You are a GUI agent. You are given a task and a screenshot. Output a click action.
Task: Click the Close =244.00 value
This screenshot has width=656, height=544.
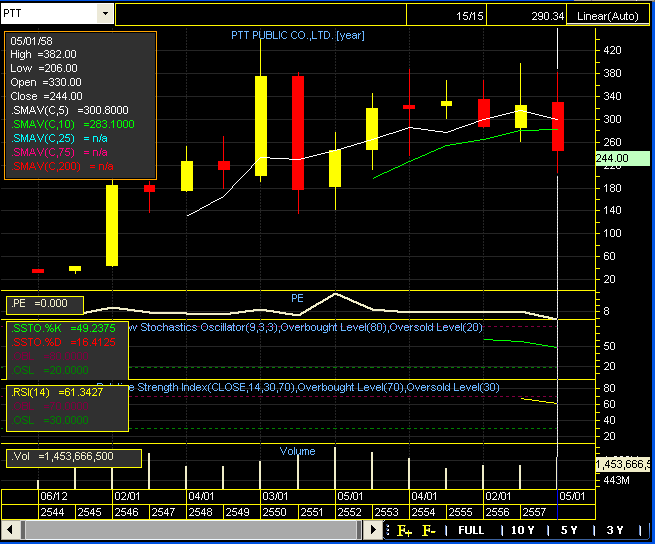pos(46,96)
